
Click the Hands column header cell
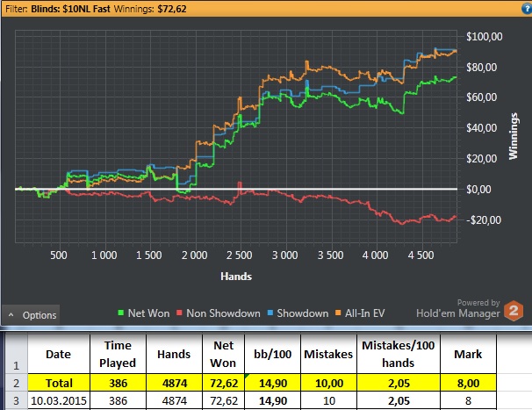point(174,354)
